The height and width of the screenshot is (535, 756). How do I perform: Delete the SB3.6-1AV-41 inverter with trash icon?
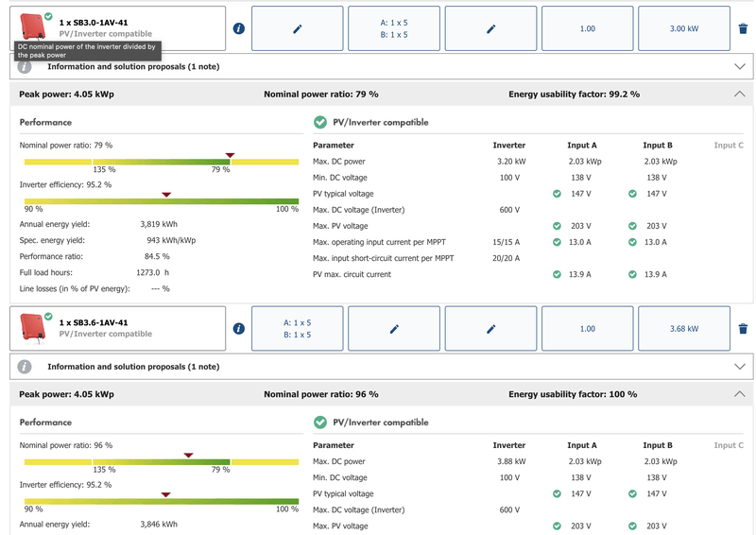pyautogui.click(x=744, y=329)
